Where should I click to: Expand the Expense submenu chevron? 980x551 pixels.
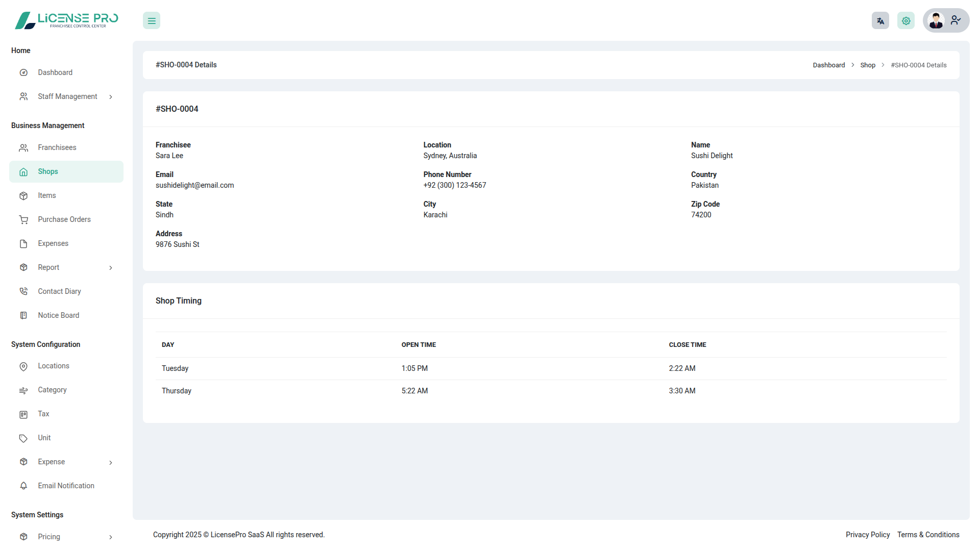[111, 462]
